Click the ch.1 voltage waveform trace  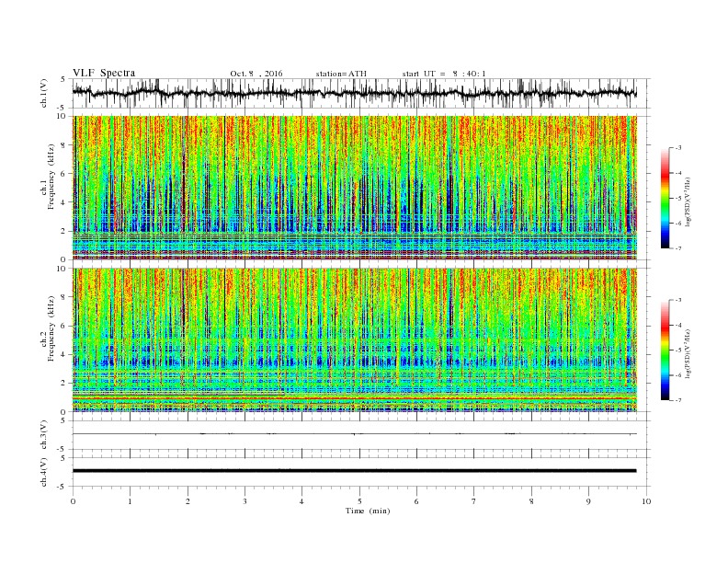pos(354,93)
